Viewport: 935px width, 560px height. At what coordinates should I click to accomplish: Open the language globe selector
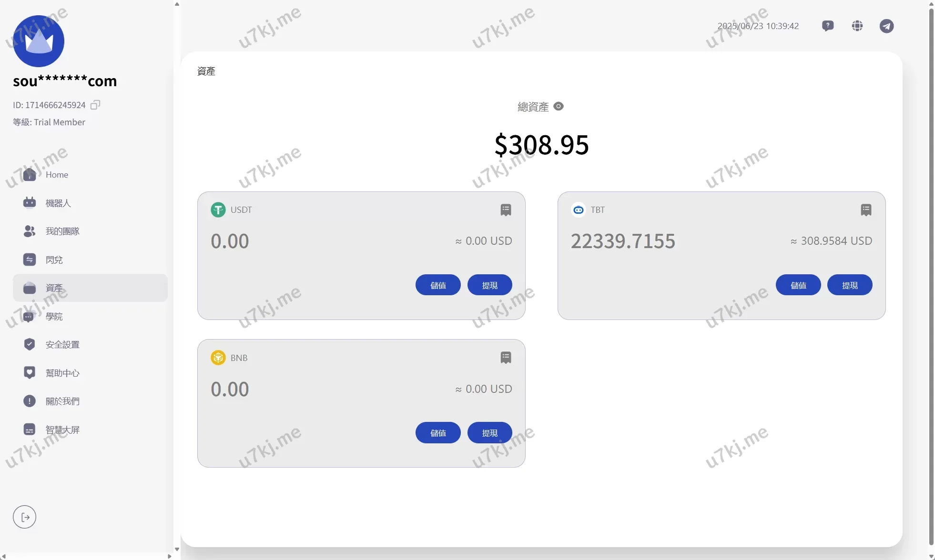tap(857, 26)
